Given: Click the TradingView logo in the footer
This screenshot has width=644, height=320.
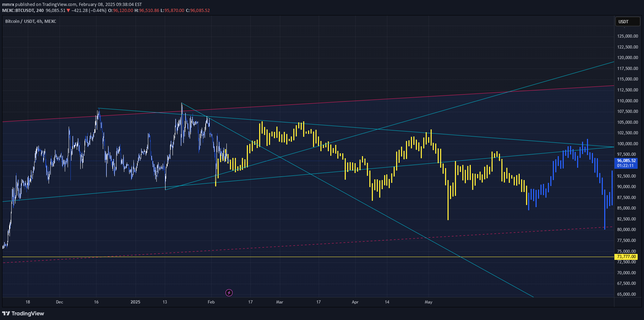Looking at the screenshot, I should (23, 313).
